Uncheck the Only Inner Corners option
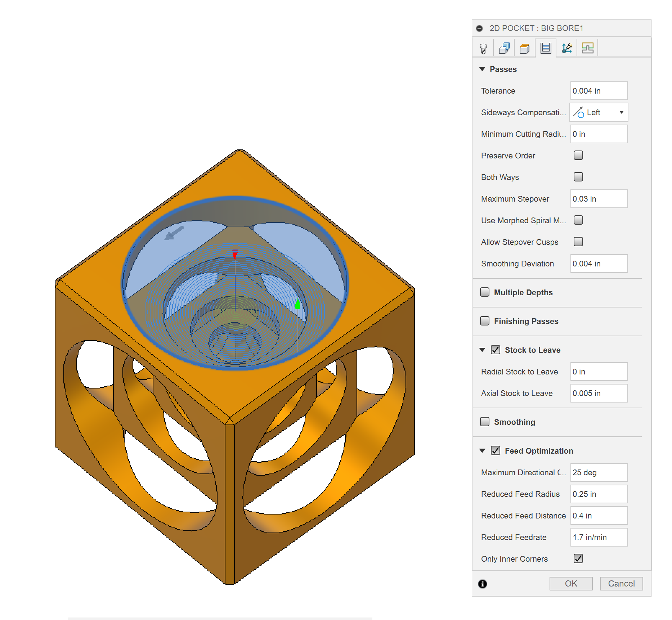The width and height of the screenshot is (672, 620). (x=578, y=558)
